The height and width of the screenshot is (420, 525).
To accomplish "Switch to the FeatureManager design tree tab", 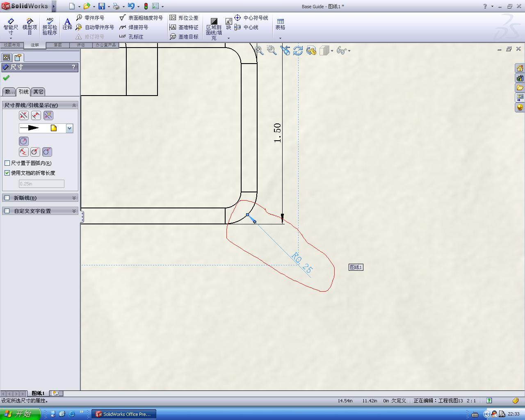I will pyautogui.click(x=7, y=57).
